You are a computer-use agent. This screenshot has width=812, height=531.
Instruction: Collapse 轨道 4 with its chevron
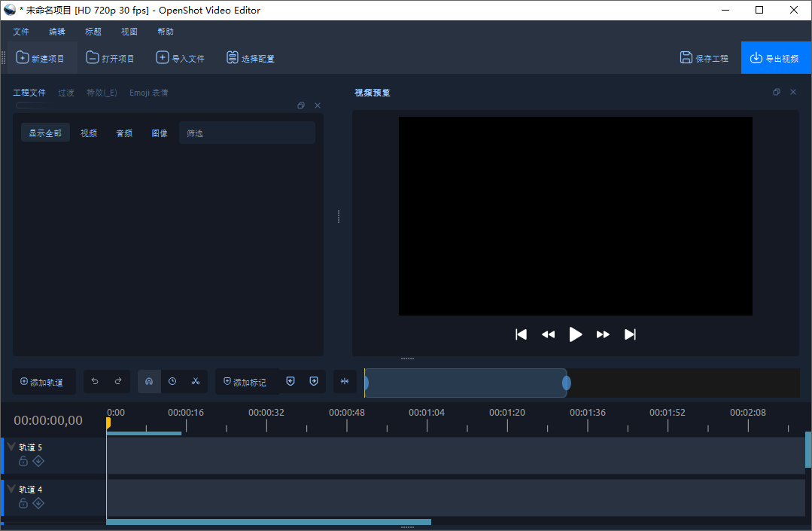[10, 488]
